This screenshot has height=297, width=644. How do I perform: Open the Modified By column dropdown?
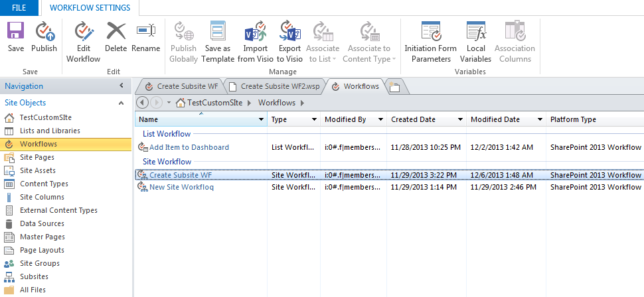coord(380,120)
